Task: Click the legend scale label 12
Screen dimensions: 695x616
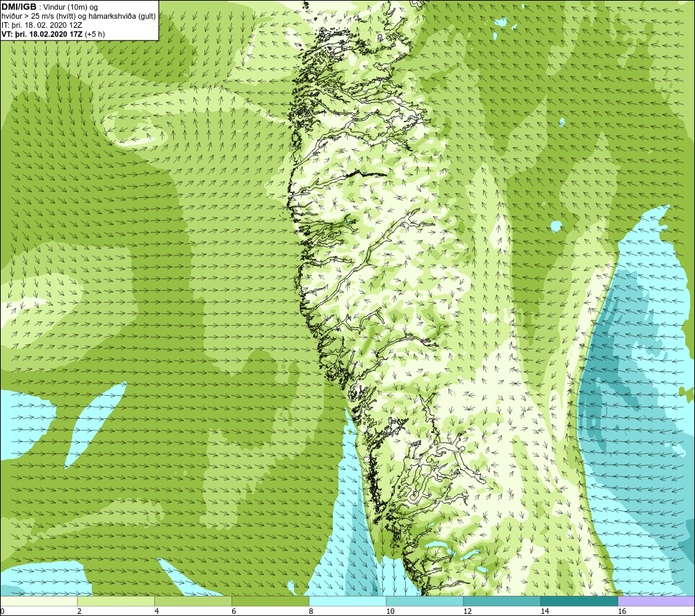Action: [467, 612]
